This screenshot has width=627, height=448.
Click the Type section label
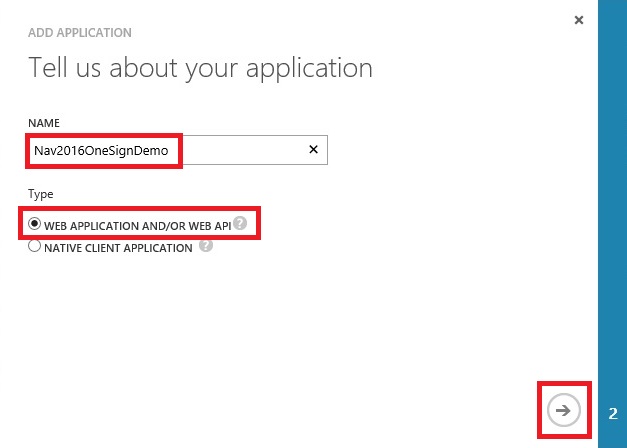point(41,194)
